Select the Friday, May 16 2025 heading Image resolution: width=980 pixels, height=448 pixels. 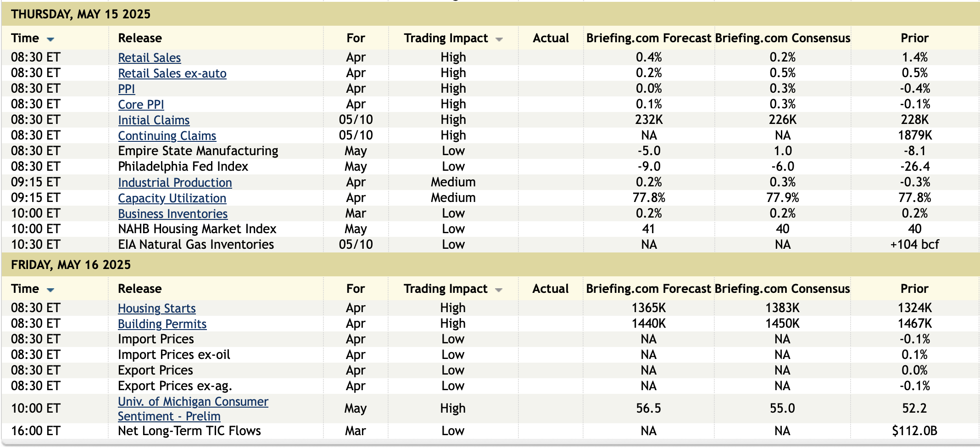click(x=71, y=265)
